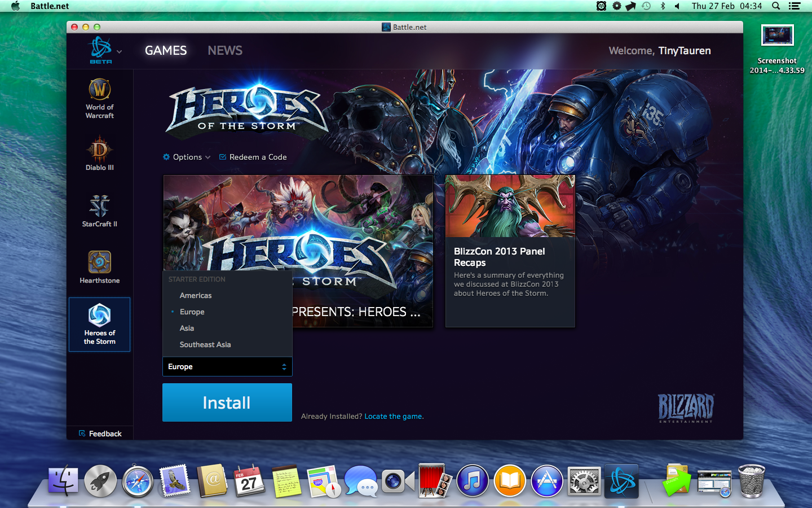Open System Preferences from dock
The width and height of the screenshot is (812, 508).
[x=584, y=481]
